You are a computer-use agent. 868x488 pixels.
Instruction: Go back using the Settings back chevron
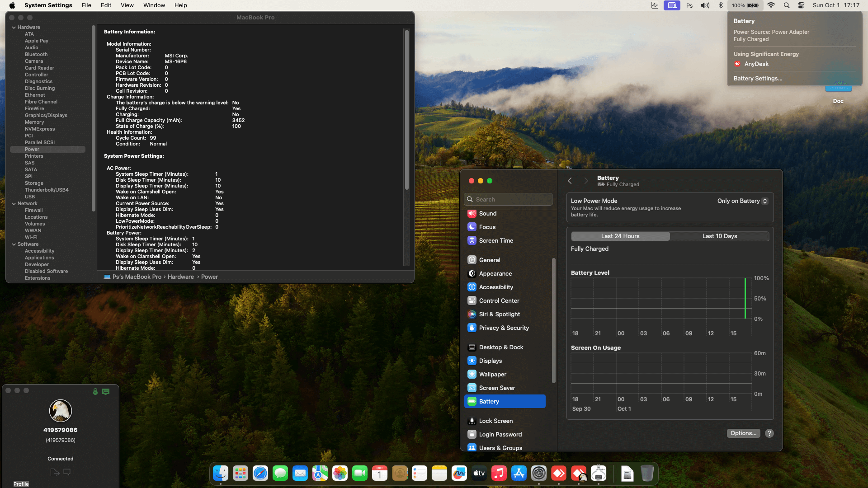point(570,181)
